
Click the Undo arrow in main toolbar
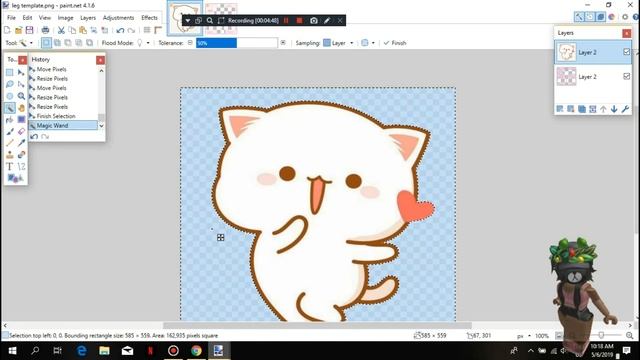pyautogui.click(x=120, y=30)
